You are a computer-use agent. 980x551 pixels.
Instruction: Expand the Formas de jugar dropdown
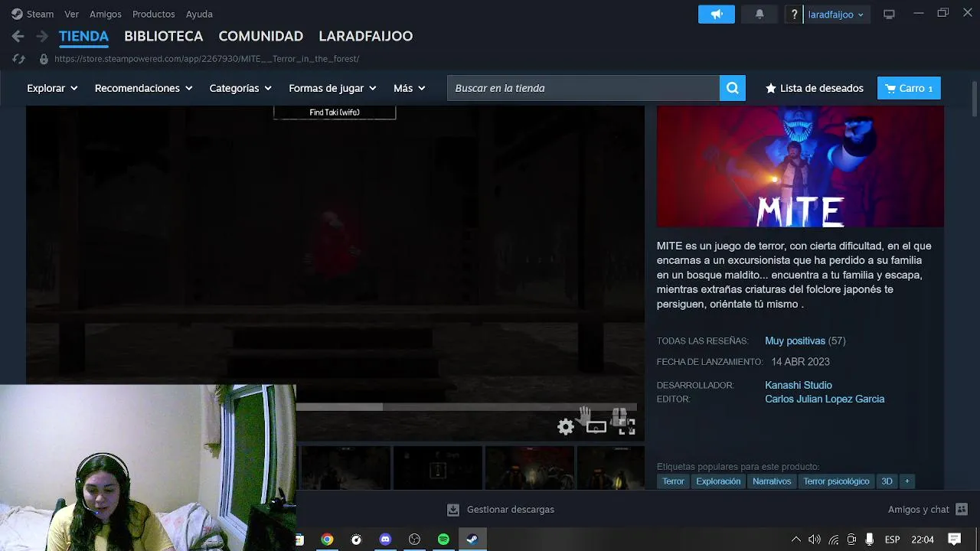332,88
